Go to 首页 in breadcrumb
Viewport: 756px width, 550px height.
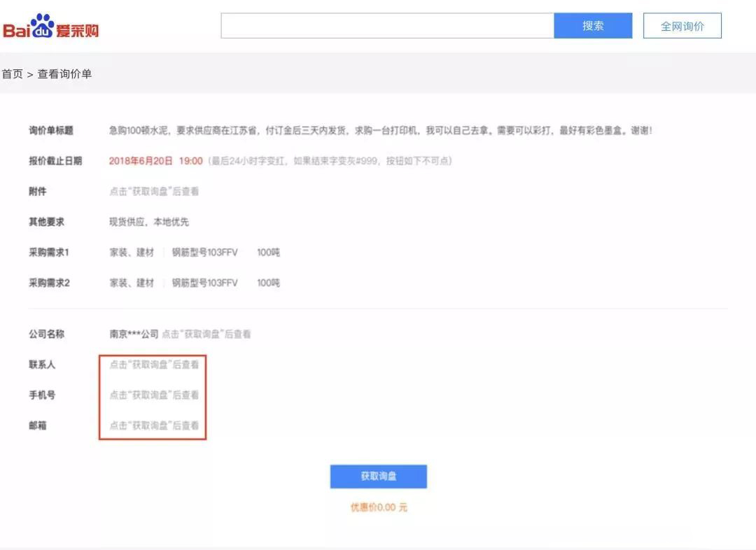click(12, 73)
